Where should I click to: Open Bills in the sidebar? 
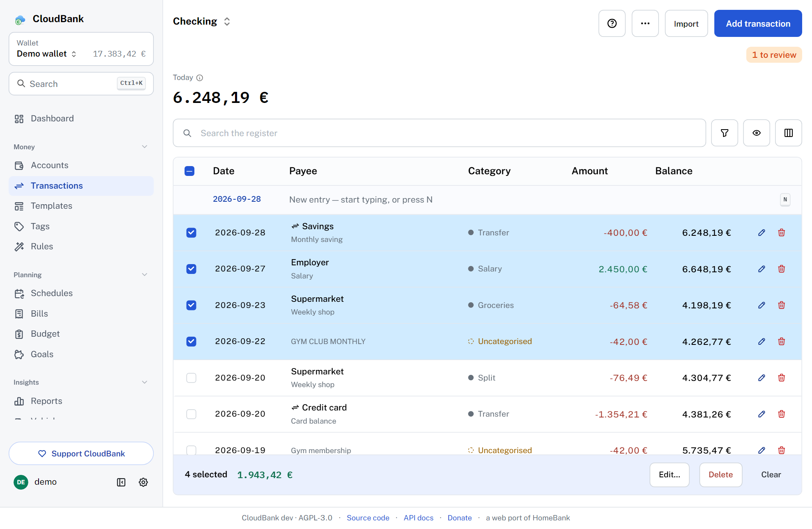(x=81, y=314)
